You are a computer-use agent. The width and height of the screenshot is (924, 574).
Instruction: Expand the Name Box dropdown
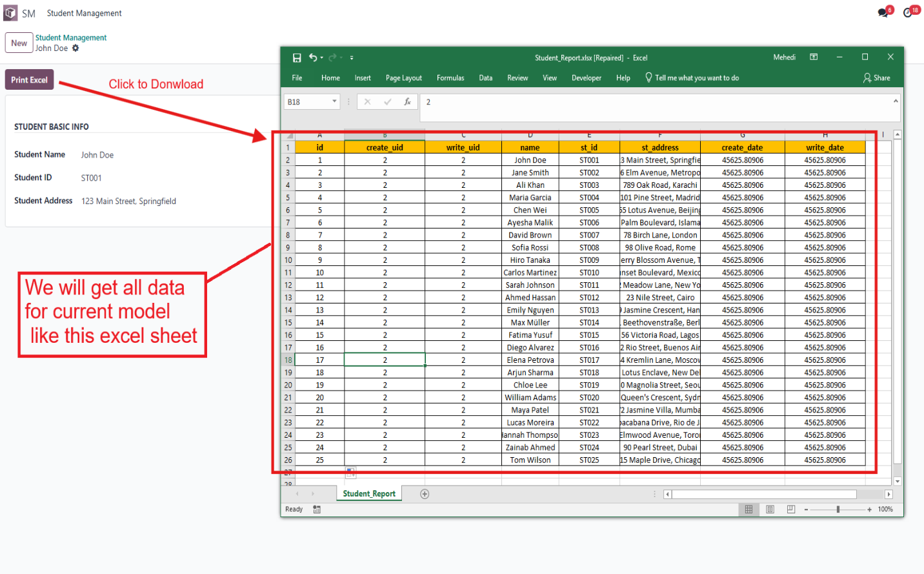click(334, 101)
